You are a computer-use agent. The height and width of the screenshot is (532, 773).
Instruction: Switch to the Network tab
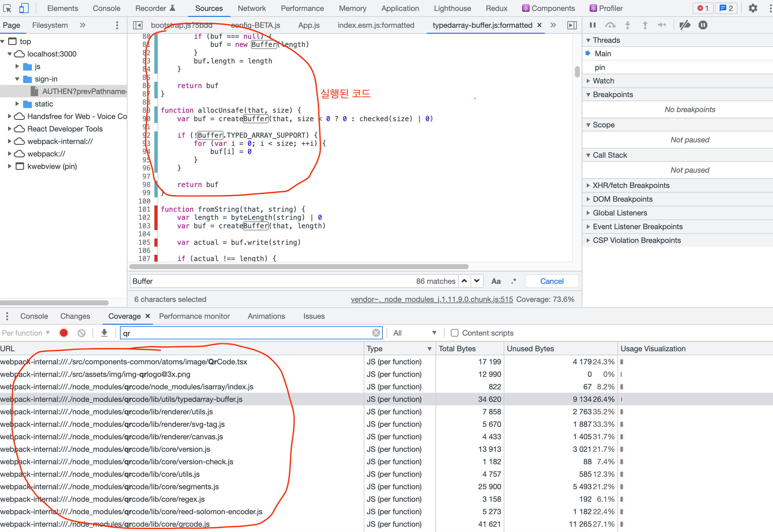(x=252, y=8)
